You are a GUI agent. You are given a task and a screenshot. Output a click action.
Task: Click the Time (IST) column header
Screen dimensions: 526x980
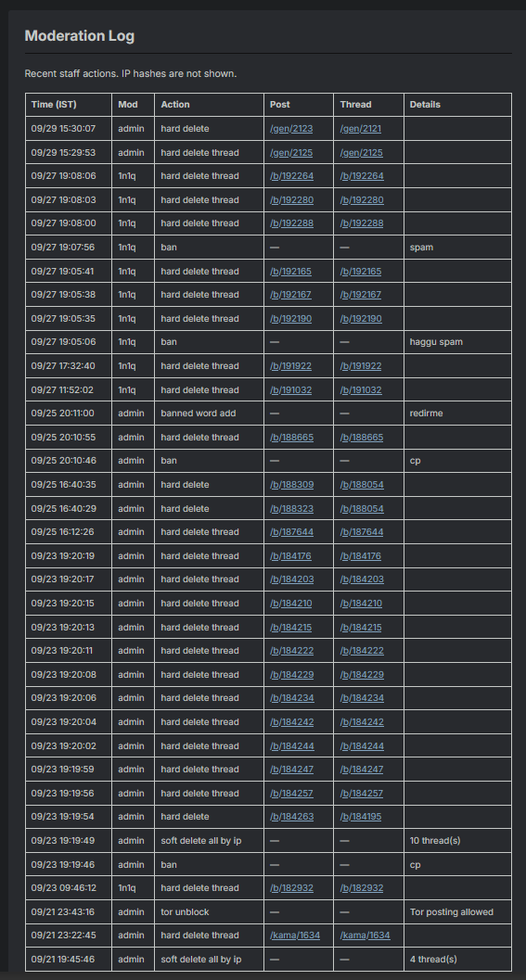(54, 105)
